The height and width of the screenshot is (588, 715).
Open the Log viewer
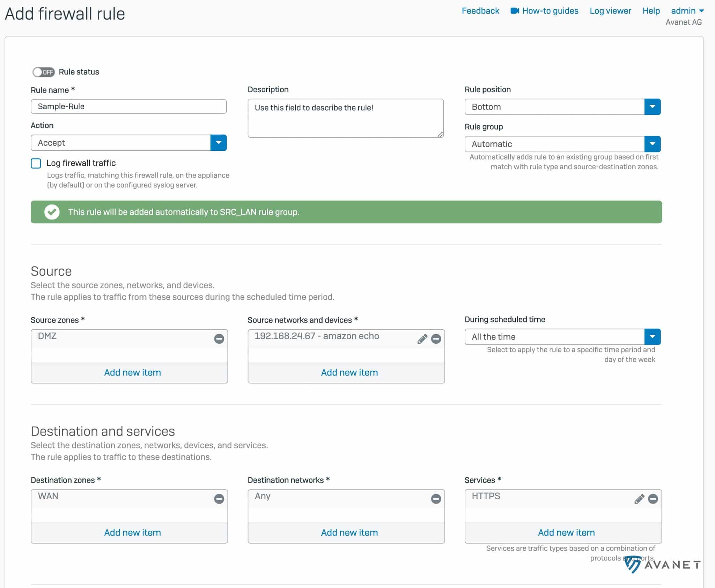click(610, 11)
